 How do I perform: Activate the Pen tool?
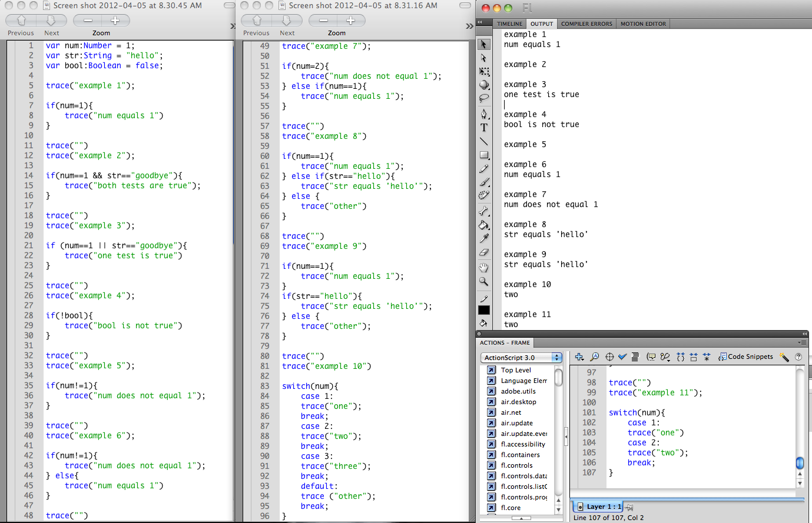point(483,114)
